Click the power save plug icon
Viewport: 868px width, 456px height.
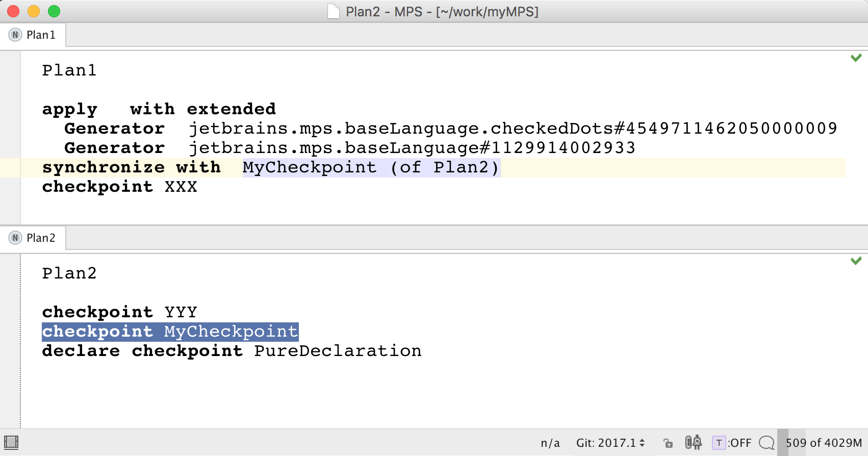point(693,442)
